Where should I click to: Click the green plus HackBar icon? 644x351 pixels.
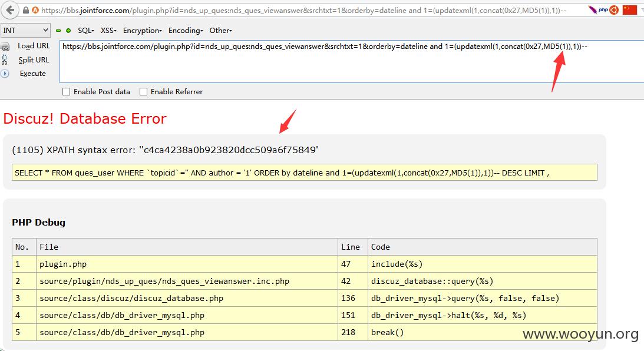(x=68, y=31)
